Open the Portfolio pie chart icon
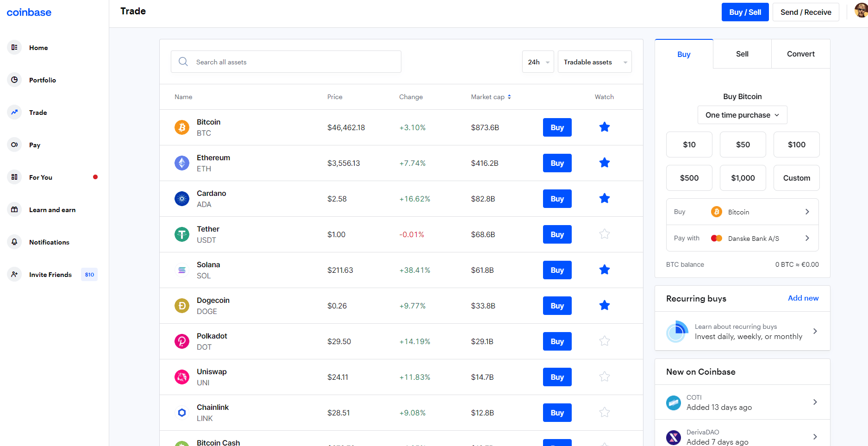 tap(14, 80)
